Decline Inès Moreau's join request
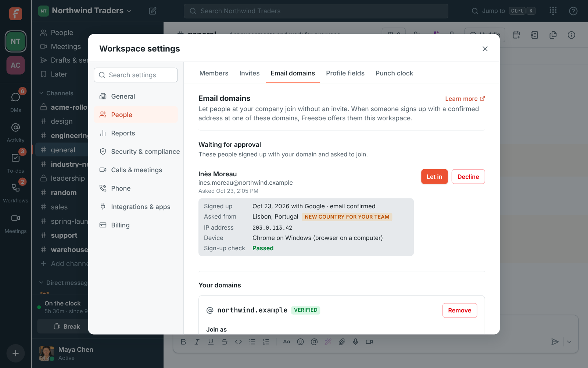 coord(468,177)
